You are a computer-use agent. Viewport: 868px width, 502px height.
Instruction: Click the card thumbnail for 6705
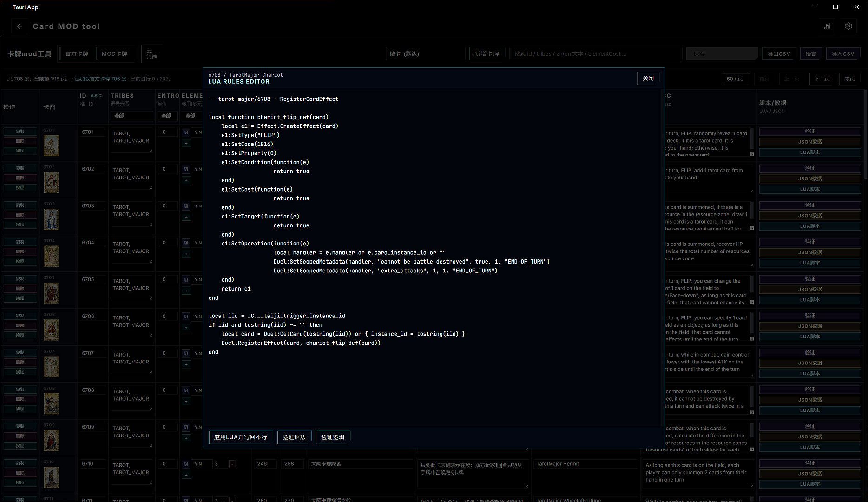click(51, 293)
